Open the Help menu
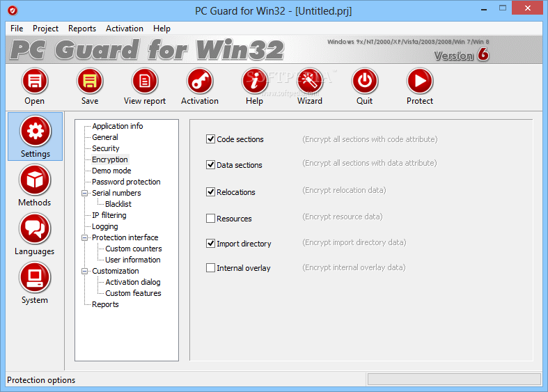 162,29
